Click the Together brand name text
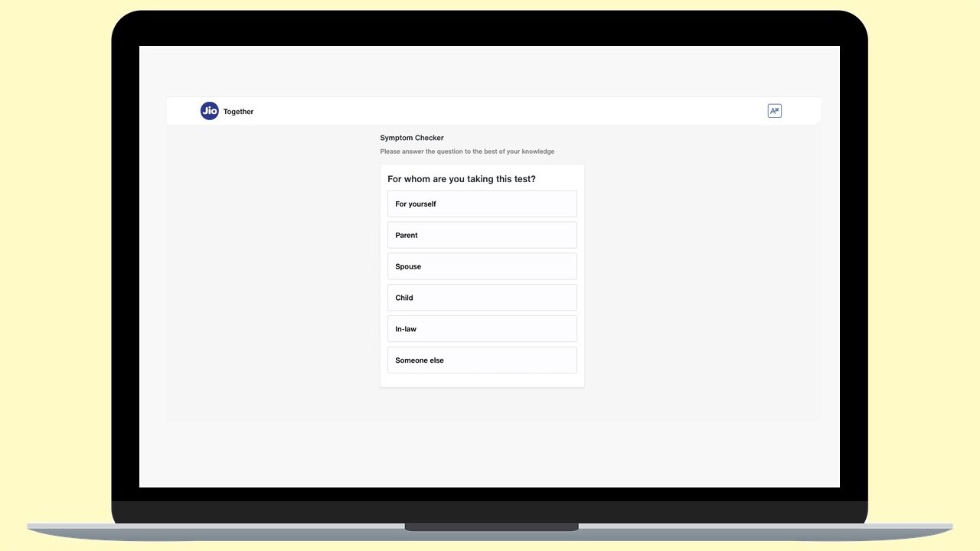The height and width of the screenshot is (551, 980). [238, 112]
